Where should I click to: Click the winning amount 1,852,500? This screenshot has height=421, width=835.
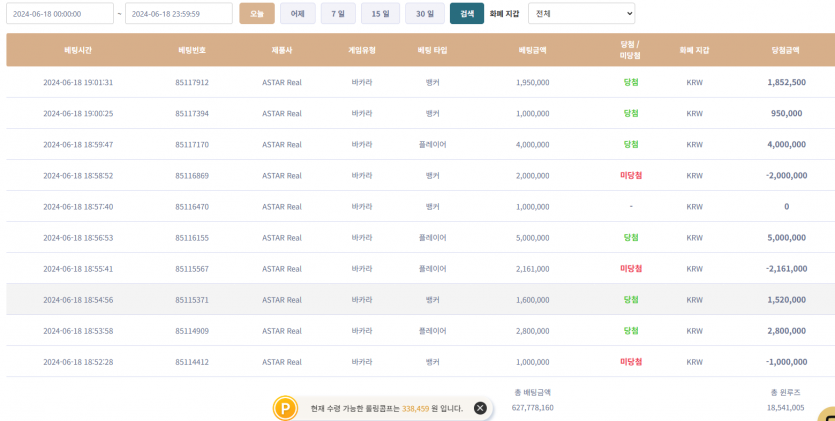(787, 82)
